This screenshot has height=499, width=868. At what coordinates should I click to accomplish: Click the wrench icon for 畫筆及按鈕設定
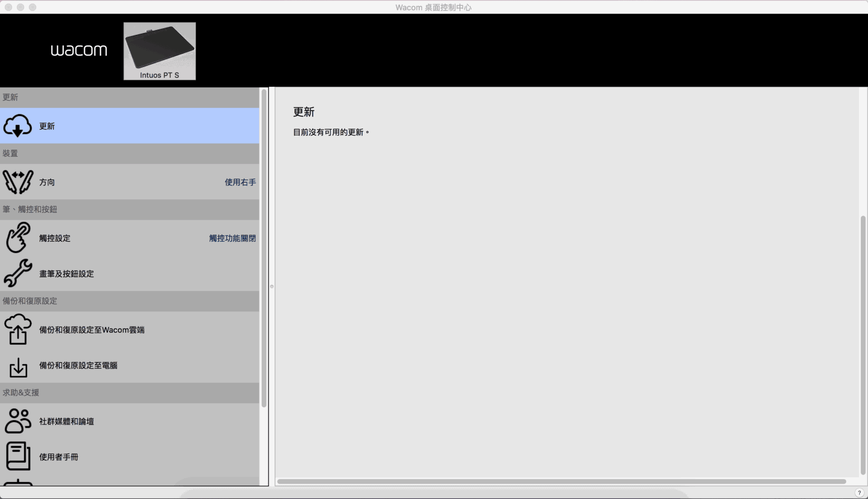click(18, 273)
